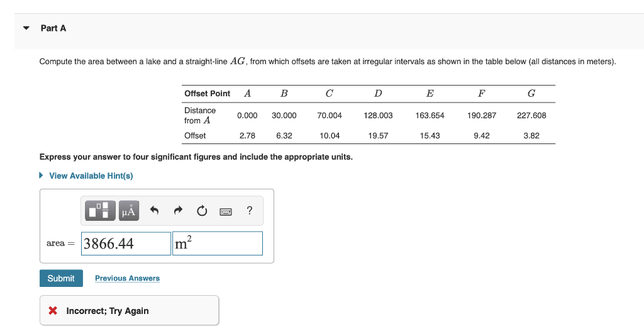Click offset value 10.04
This screenshot has height=336, width=644.
[330, 135]
